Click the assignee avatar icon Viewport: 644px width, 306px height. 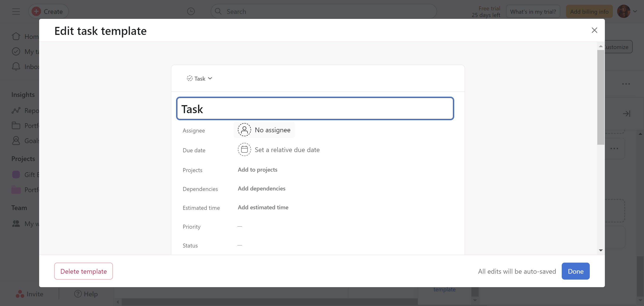click(x=244, y=130)
